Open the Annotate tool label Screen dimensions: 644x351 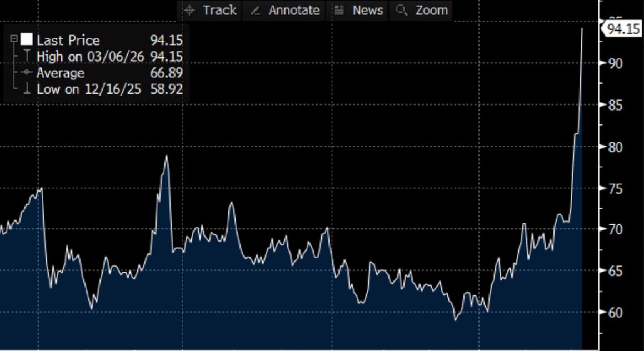294,11
